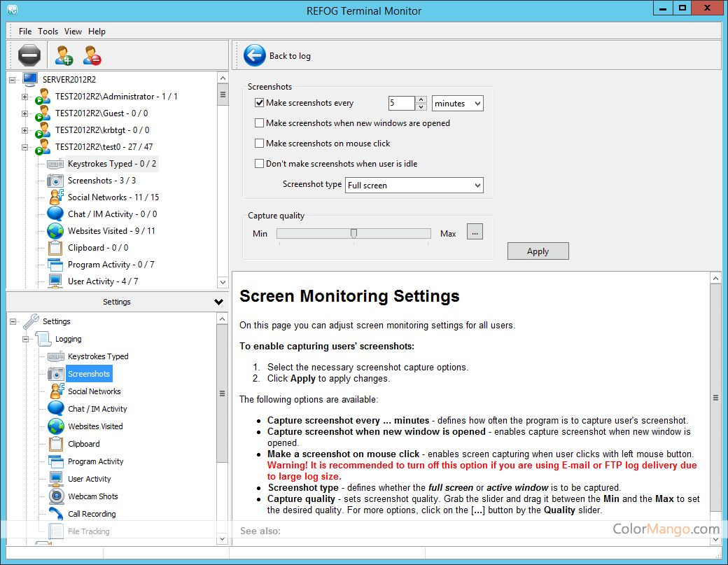Click monitor icon beside User Activity - 4 / 7
This screenshot has height=565, width=728.
[55, 281]
